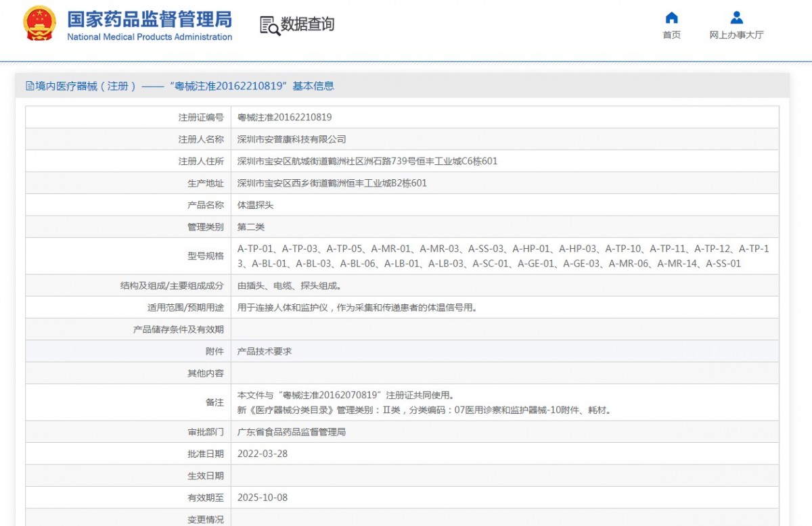Image resolution: width=812 pixels, height=526 pixels.
Task: Click the approval date 2022-03-28
Action: click(263, 454)
